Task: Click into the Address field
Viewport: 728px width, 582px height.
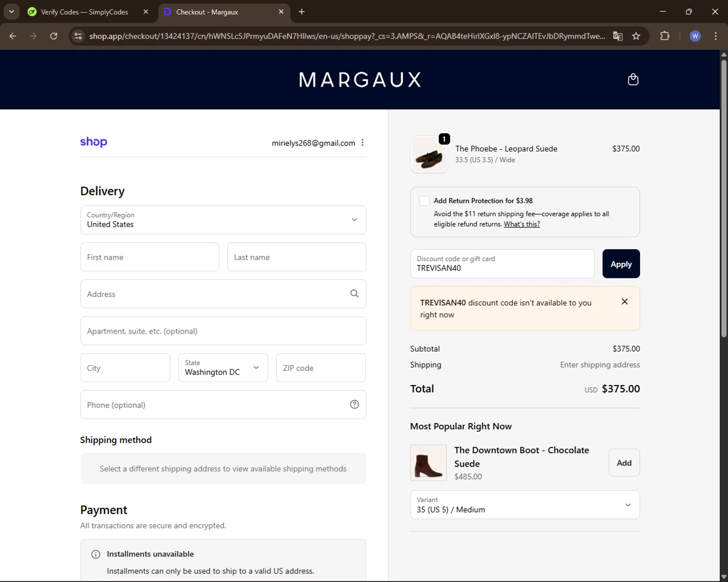Action: pyautogui.click(x=223, y=294)
